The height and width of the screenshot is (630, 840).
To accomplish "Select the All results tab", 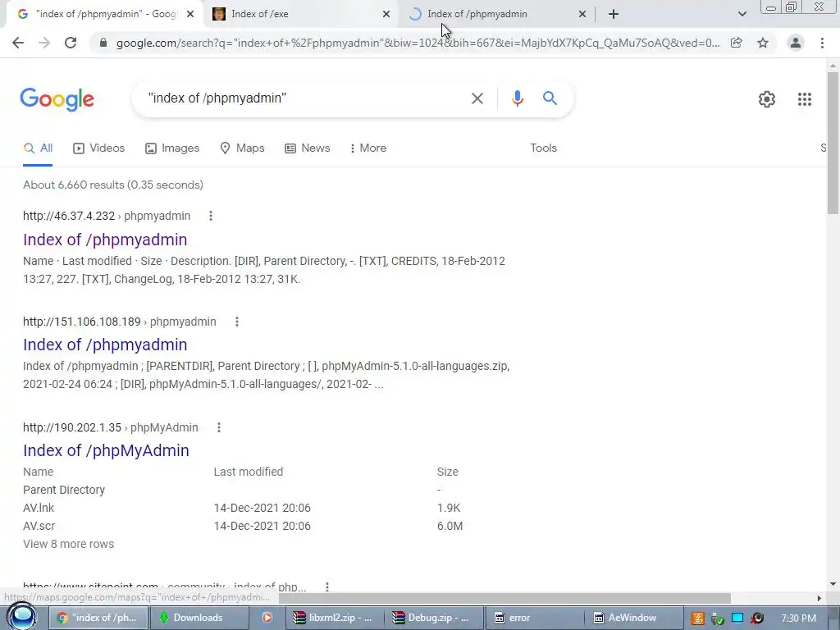I will tap(38, 148).
